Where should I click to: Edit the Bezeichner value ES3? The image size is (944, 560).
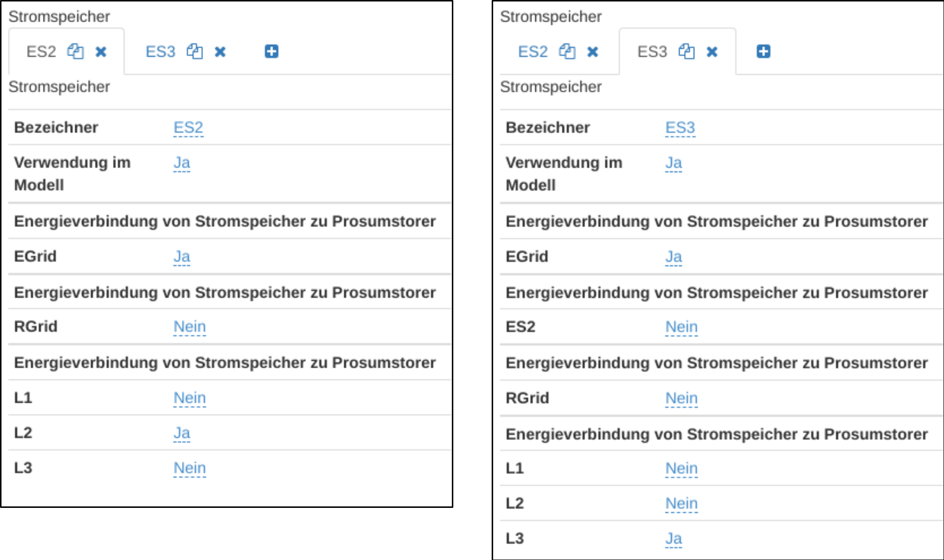pos(680,128)
